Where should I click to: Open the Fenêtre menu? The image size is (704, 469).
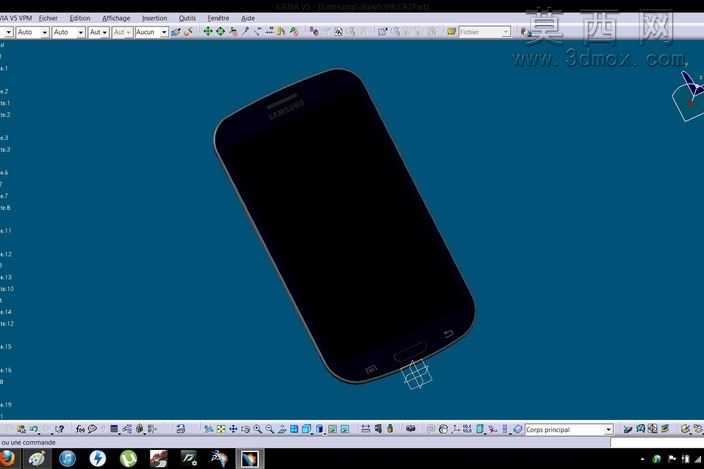tap(218, 18)
